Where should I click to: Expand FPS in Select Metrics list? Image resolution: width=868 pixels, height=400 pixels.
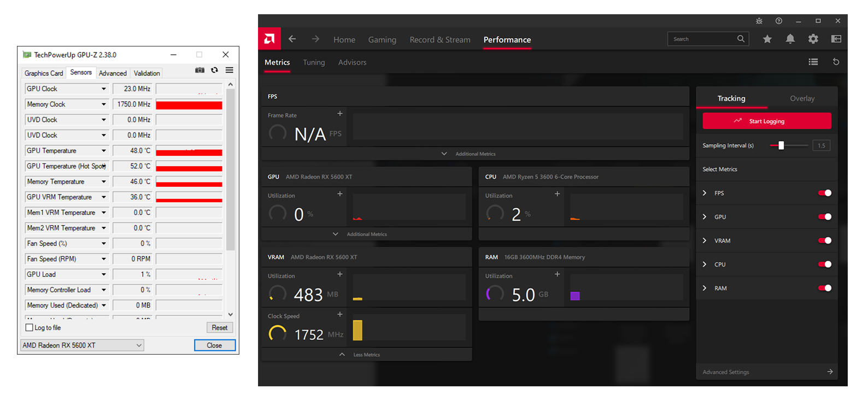click(x=705, y=193)
